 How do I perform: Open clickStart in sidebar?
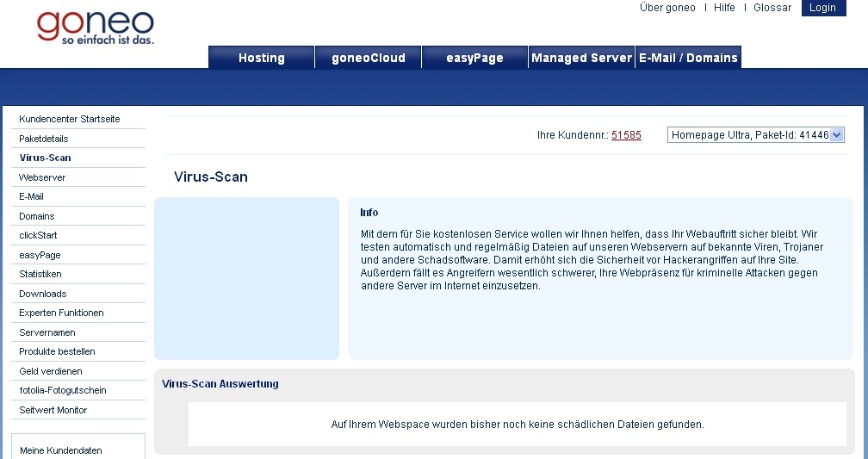[38, 235]
